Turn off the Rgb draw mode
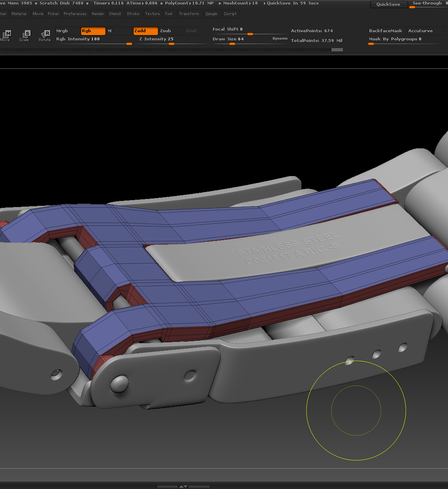The height and width of the screenshot is (489, 448). click(93, 31)
